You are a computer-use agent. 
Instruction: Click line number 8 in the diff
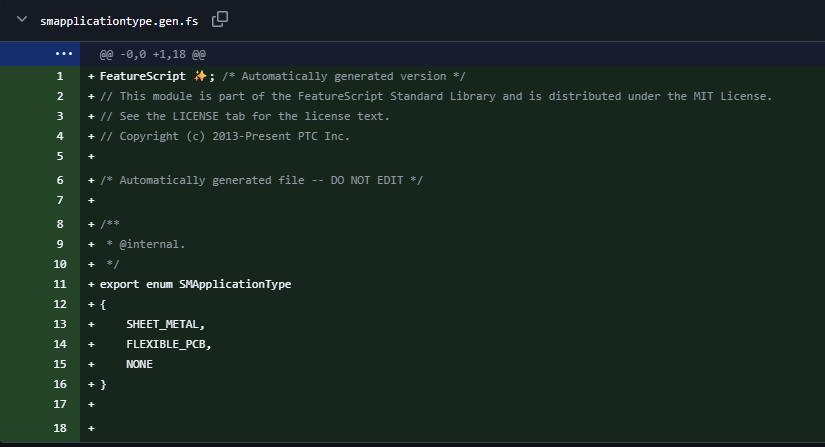point(60,224)
